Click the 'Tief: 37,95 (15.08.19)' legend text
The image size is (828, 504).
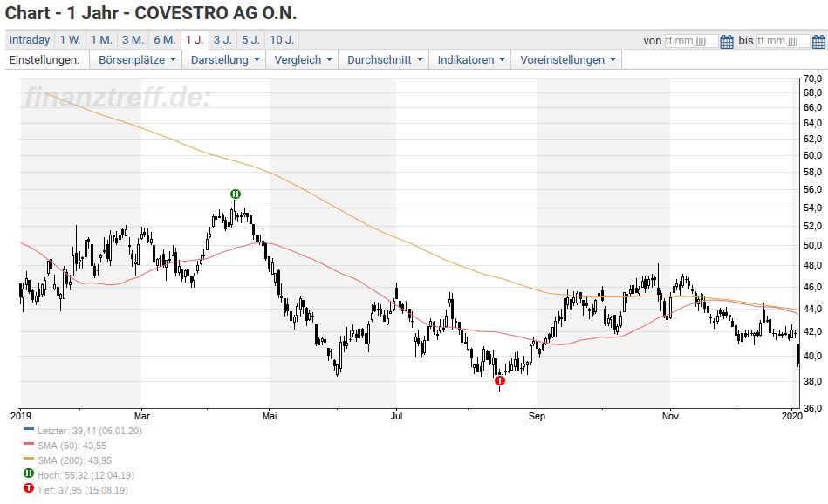[82, 490]
